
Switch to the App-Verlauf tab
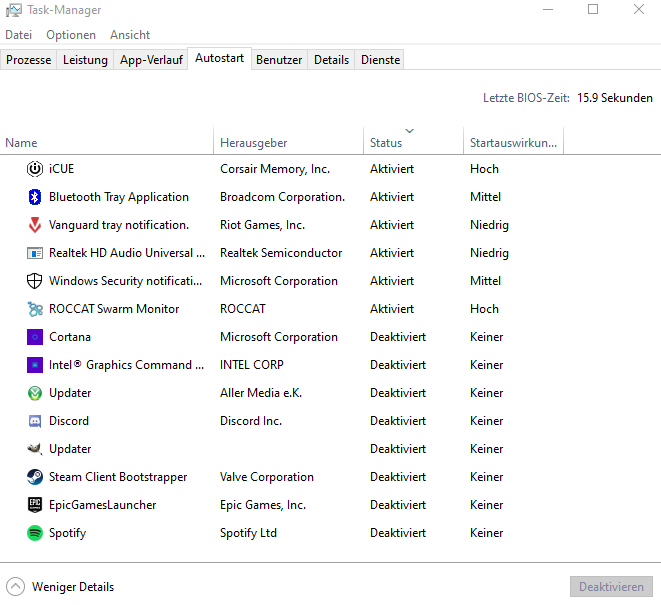(151, 59)
